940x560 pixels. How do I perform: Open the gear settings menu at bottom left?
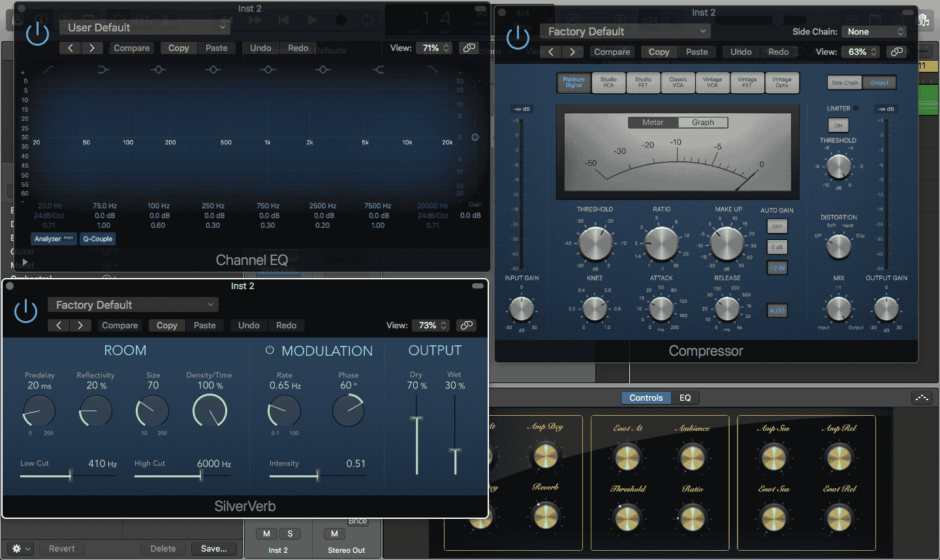(x=21, y=549)
